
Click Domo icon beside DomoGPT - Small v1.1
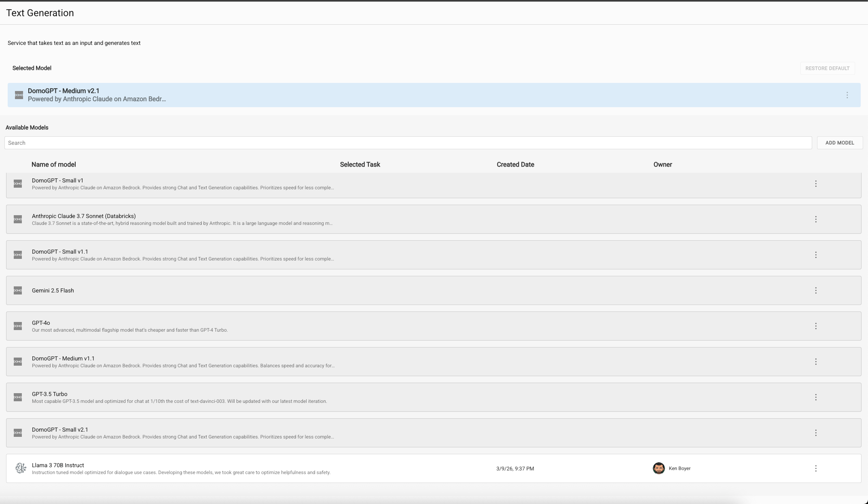click(x=18, y=255)
